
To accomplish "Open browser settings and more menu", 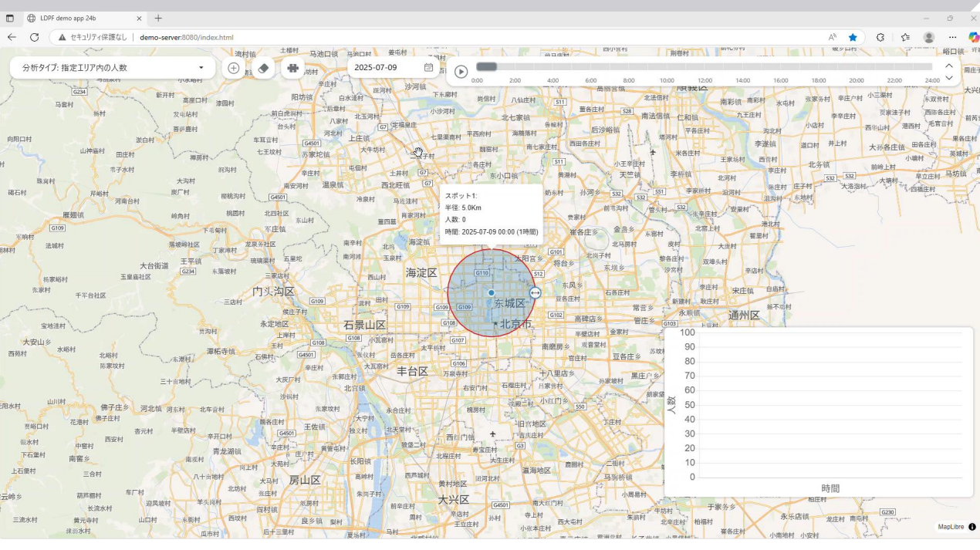I will [x=953, y=37].
